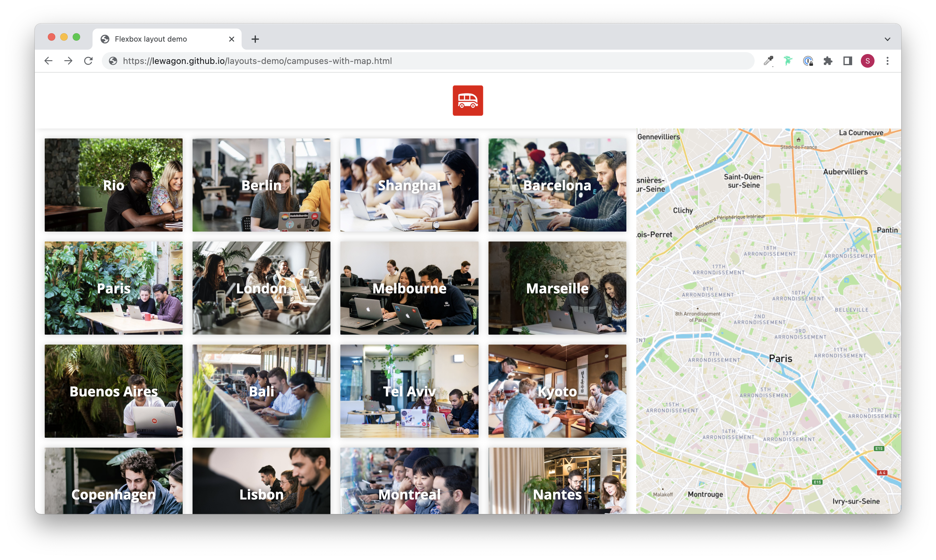Click the red Le Wagon bus logo
Image resolution: width=936 pixels, height=560 pixels.
pyautogui.click(x=468, y=100)
